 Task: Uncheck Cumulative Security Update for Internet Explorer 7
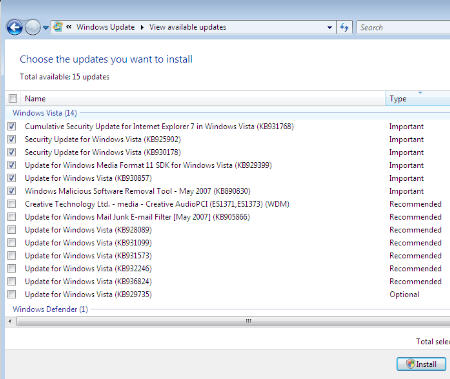(x=12, y=126)
